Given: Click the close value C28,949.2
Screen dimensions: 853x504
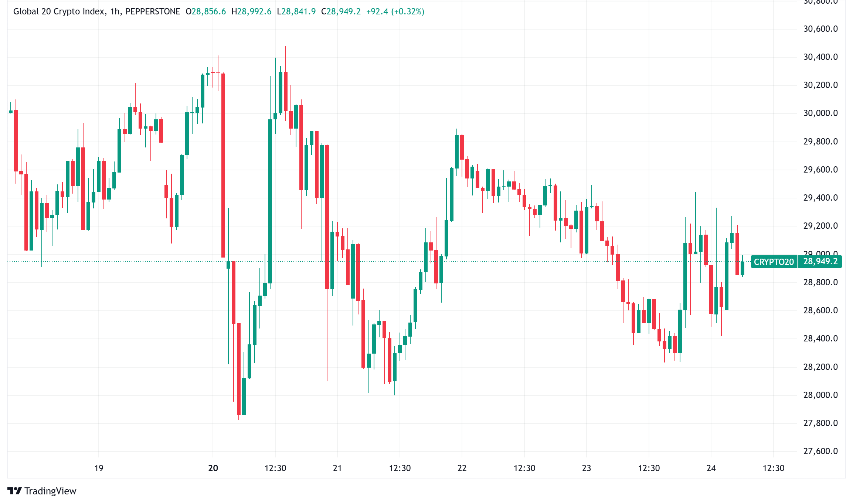Looking at the screenshot, I should (341, 11).
